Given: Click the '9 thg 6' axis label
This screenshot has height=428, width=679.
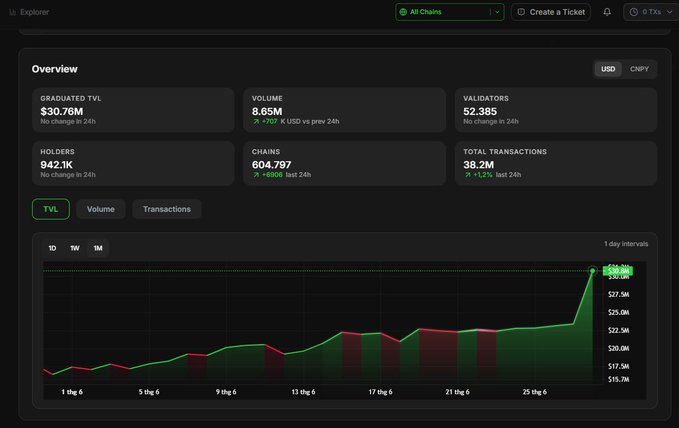Looking at the screenshot, I should pyautogui.click(x=226, y=392).
